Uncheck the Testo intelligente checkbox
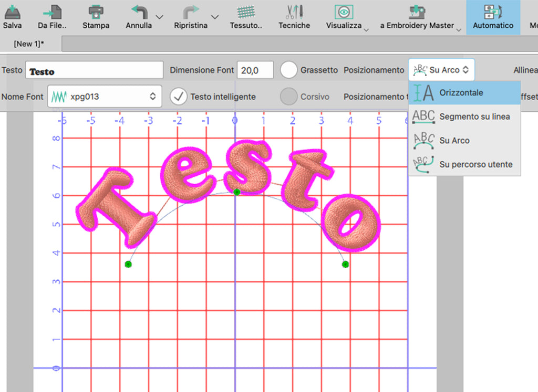Screen dimensions: 538x392 click(x=179, y=97)
